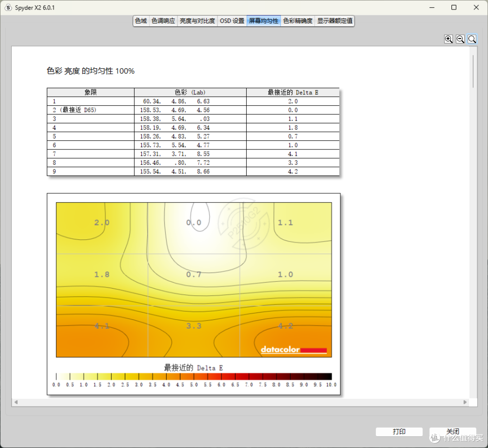Click the zoom out magnifier icon
Viewport: 488px width, 448px height.
(460, 39)
